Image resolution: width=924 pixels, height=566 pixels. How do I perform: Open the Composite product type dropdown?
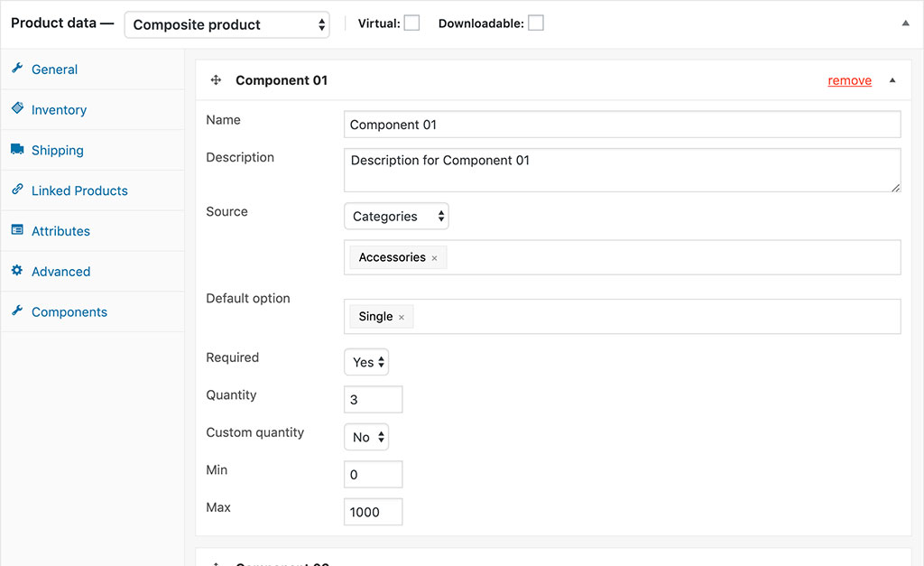tap(226, 24)
